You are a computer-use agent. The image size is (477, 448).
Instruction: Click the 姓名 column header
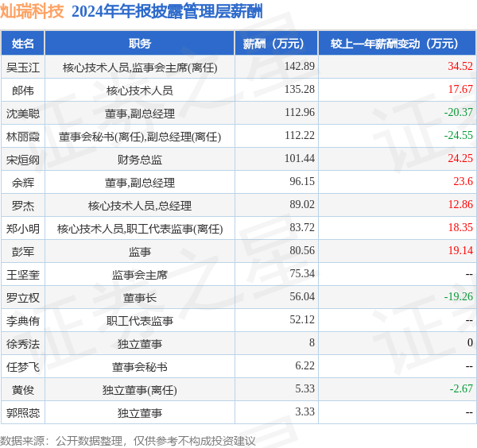point(23,43)
